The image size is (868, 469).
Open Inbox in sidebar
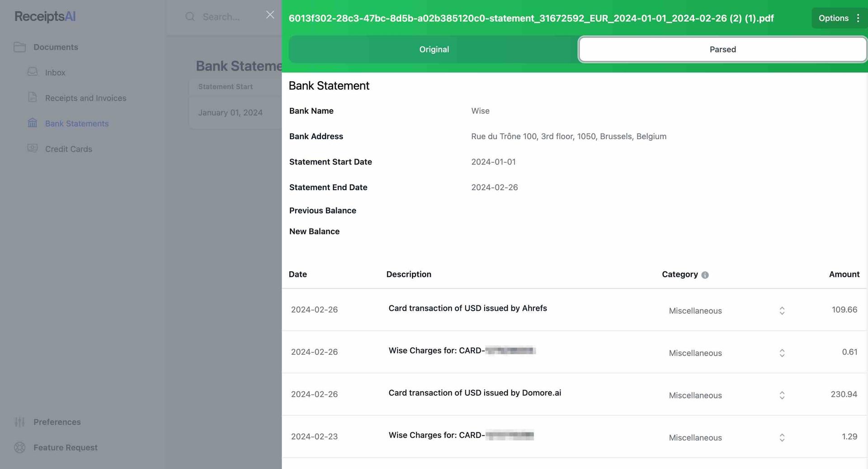[55, 72]
